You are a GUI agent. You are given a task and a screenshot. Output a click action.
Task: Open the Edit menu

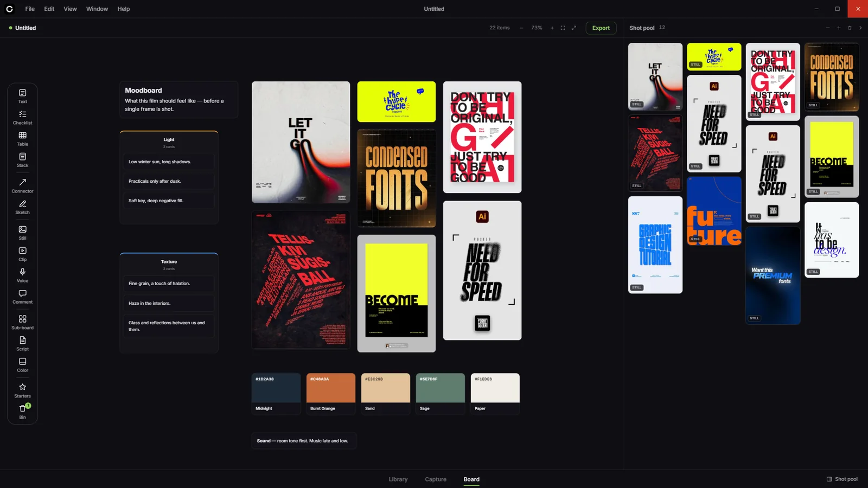(49, 9)
